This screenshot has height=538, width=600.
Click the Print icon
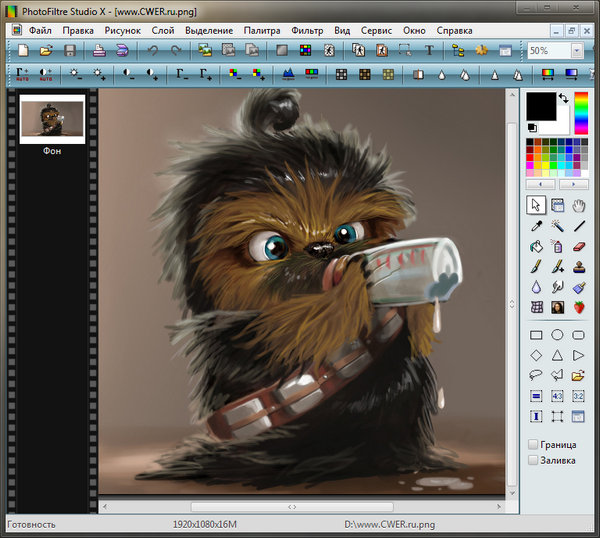pos(99,51)
